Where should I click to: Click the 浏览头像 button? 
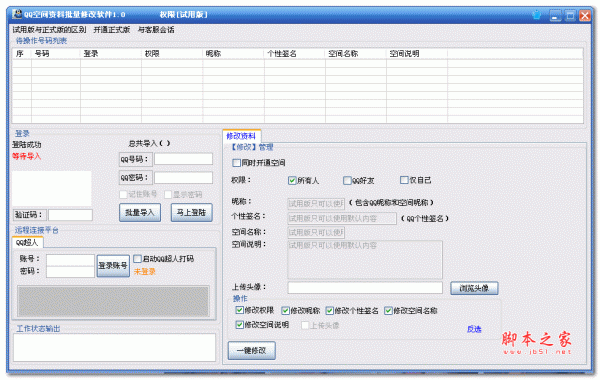coord(474,288)
